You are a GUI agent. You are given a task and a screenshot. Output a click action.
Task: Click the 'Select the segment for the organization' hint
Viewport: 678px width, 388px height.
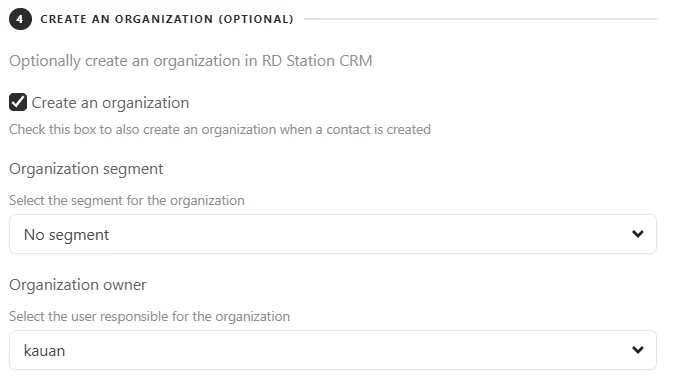[127, 200]
